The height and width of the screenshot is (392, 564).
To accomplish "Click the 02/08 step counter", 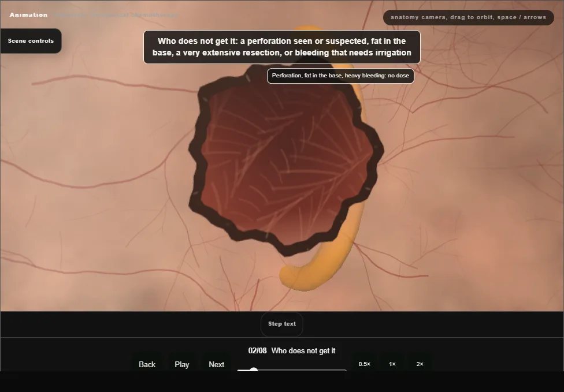I will coord(258,350).
